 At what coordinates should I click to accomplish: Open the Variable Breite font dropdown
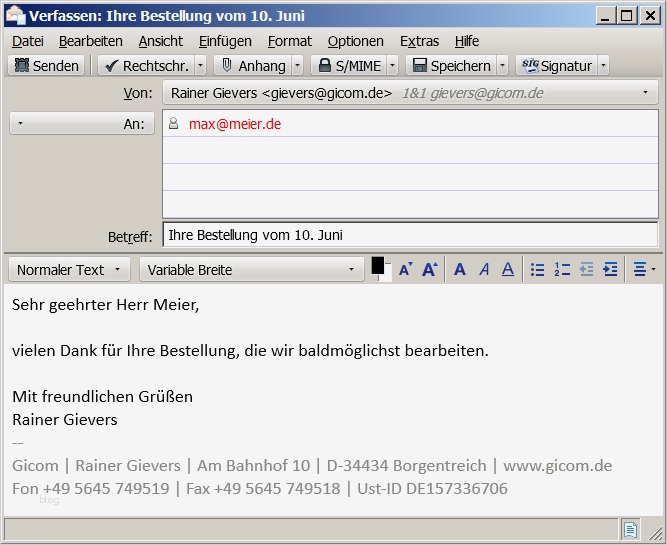click(x=252, y=270)
